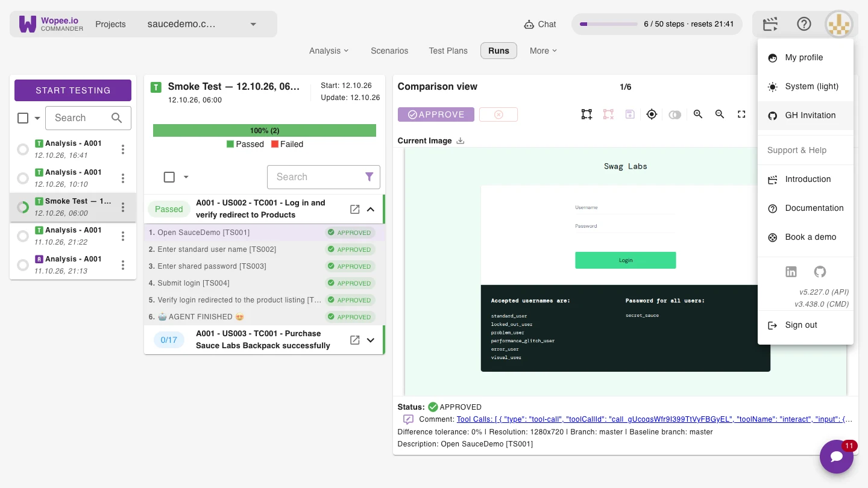Viewport: 868px width, 488px height.
Task: Open the support chat bubble with 11 notifications
Action: (x=837, y=457)
